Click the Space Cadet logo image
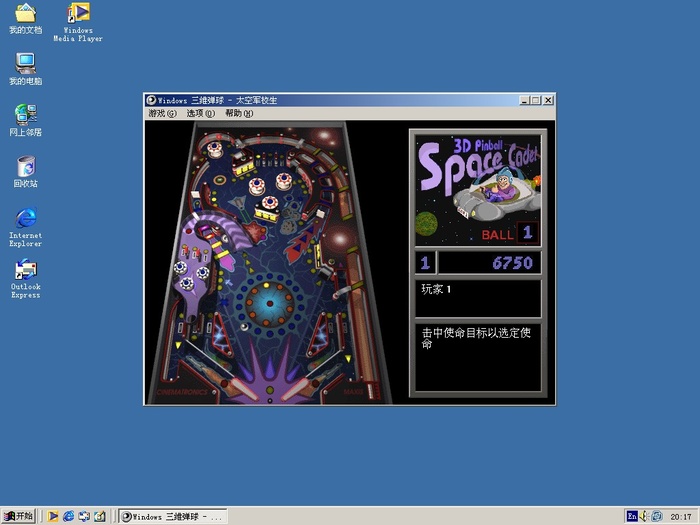The width and height of the screenshot is (700, 525). [x=478, y=187]
